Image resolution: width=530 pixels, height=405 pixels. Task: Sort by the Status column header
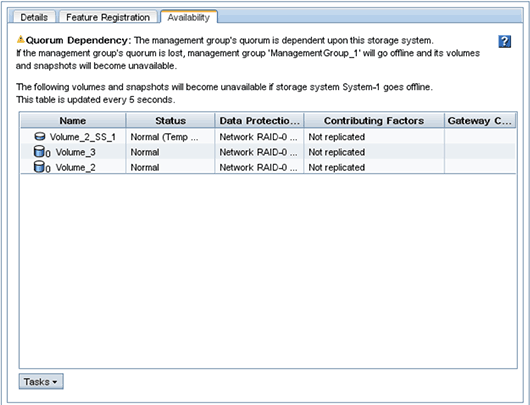(x=170, y=121)
